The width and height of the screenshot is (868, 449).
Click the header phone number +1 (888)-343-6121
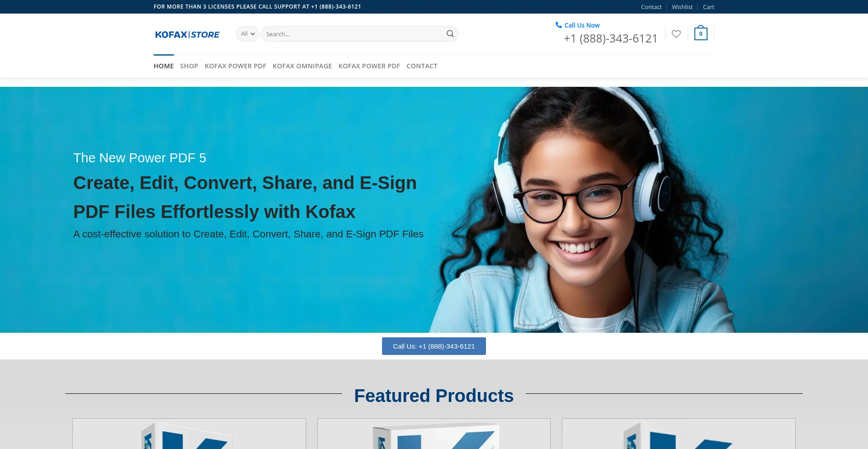point(611,39)
